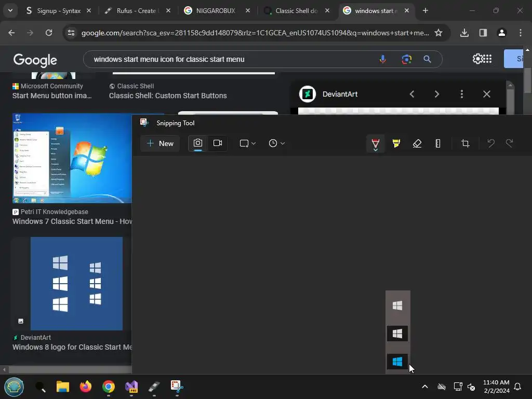Click the blue Windows logo button in snip
Viewport: 532px width, 399px height.
[x=397, y=362]
